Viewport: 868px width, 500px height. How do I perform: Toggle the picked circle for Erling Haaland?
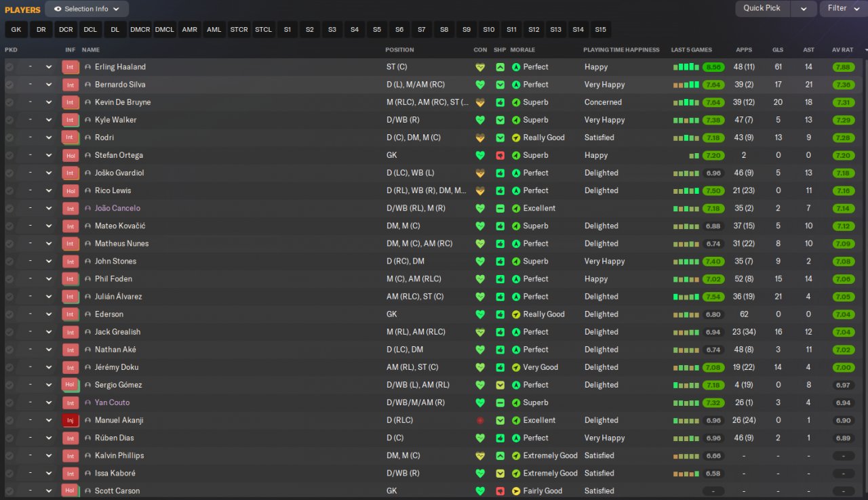tap(9, 67)
